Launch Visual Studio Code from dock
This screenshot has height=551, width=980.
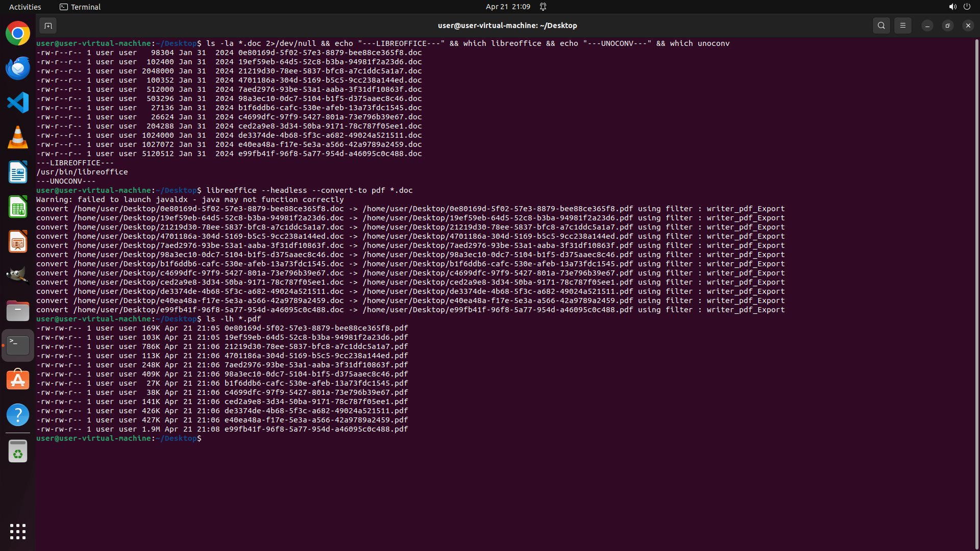click(x=18, y=103)
